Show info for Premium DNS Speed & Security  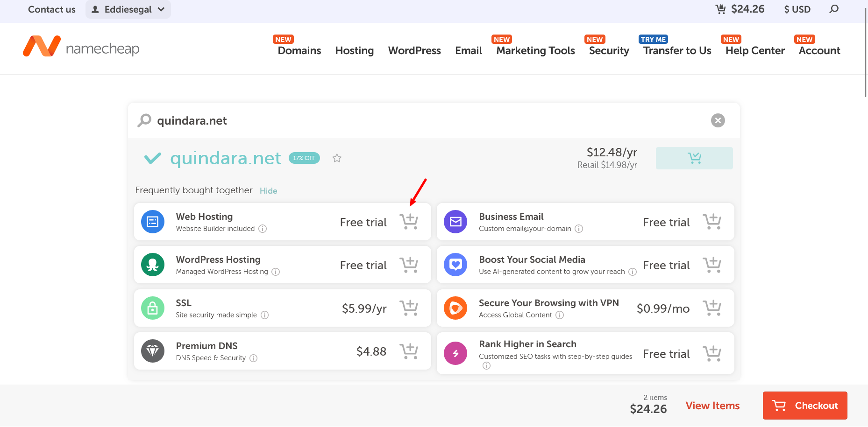253,358
